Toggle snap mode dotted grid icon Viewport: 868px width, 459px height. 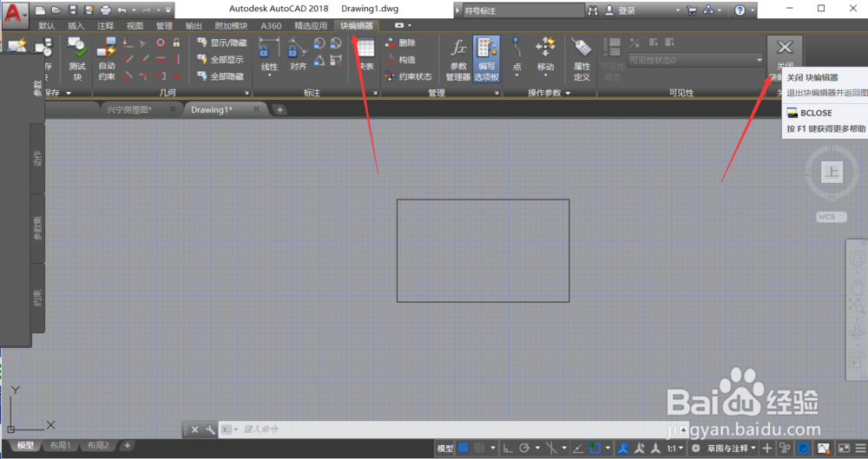480,448
